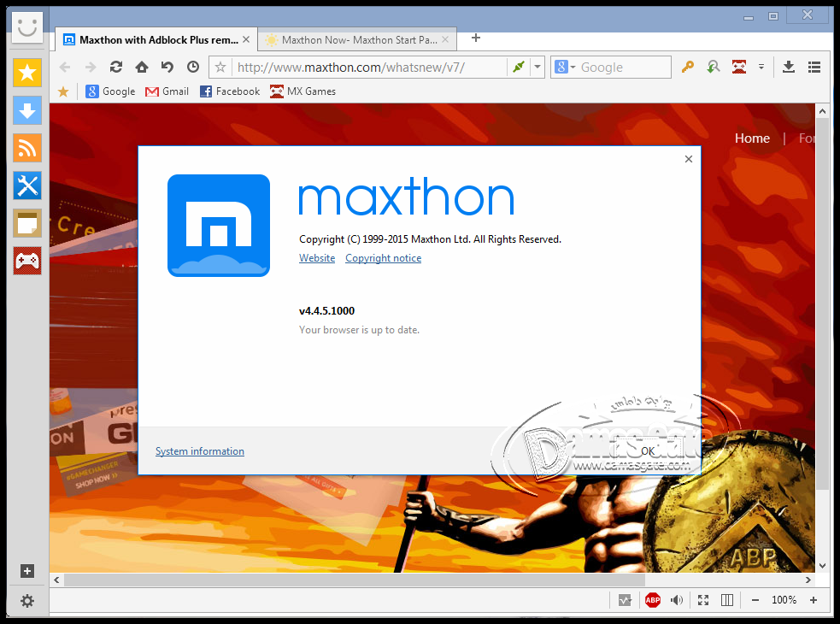Go to the home page

pos(142,67)
